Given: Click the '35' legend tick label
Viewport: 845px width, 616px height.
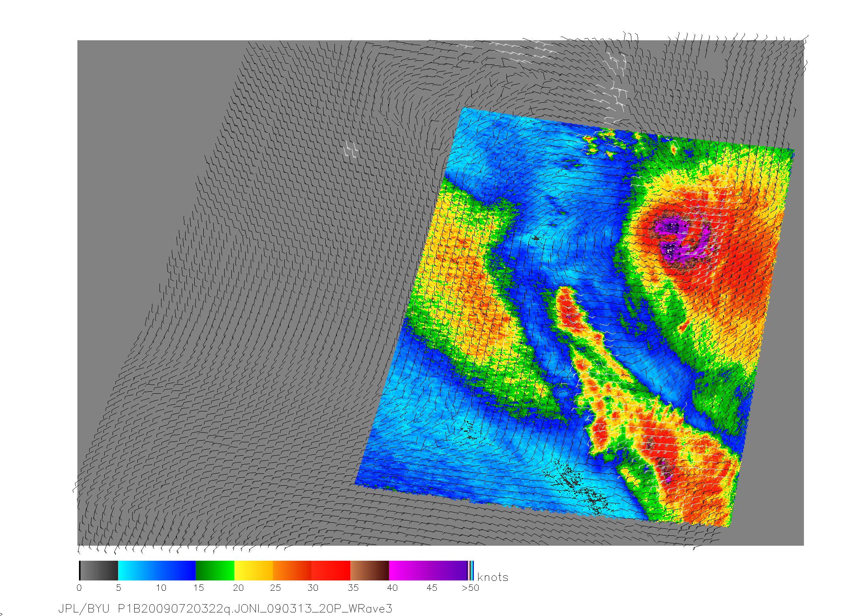Looking at the screenshot, I should point(353,588).
